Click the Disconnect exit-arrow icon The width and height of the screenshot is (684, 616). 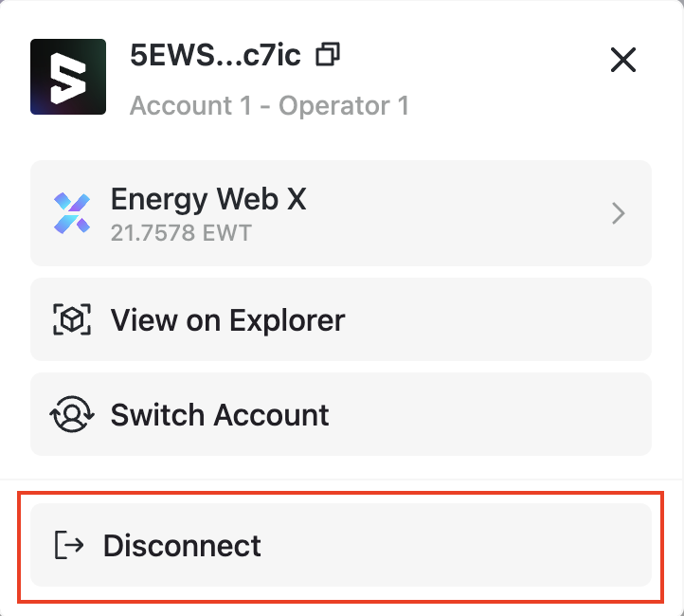tap(70, 545)
